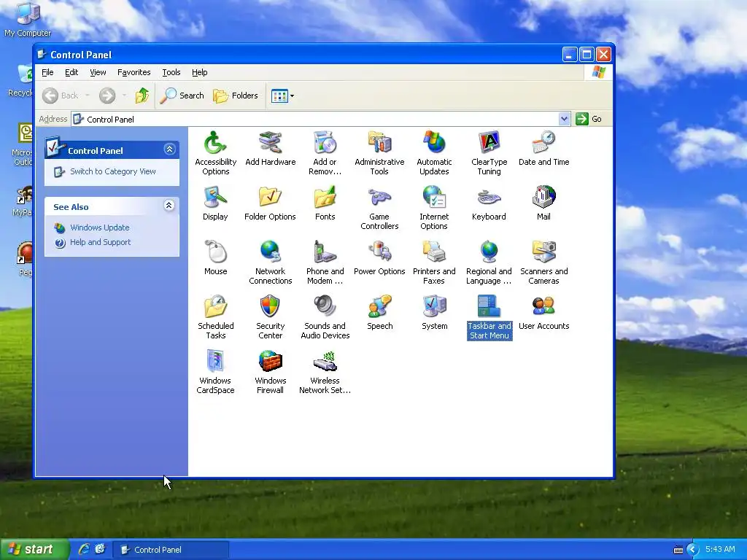Select Phone and Modem Options icon
The image size is (747, 560).
coord(325,262)
